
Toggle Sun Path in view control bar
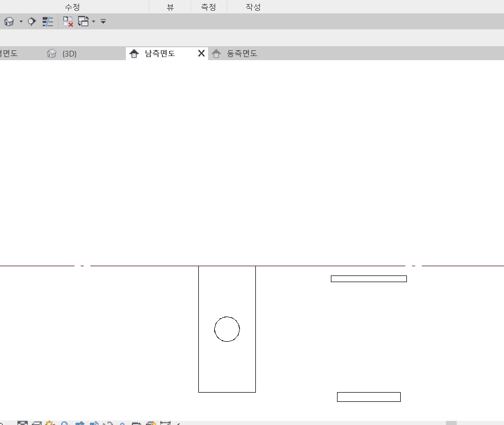tap(50, 424)
